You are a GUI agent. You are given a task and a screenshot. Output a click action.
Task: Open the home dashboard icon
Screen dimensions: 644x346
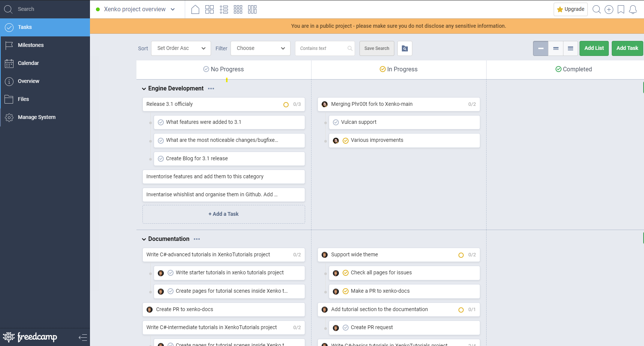[195, 9]
